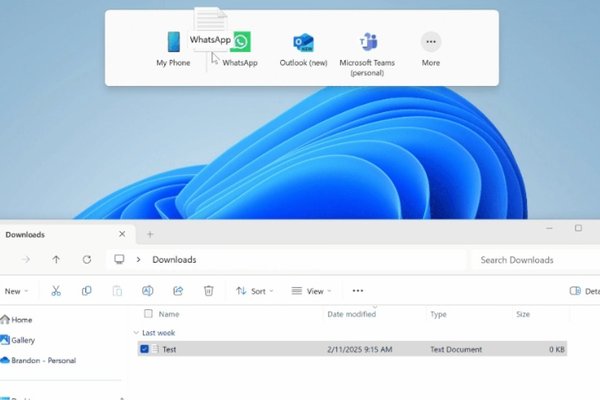Delete file using trash icon
Viewport: 600px width, 400px height.
click(209, 291)
